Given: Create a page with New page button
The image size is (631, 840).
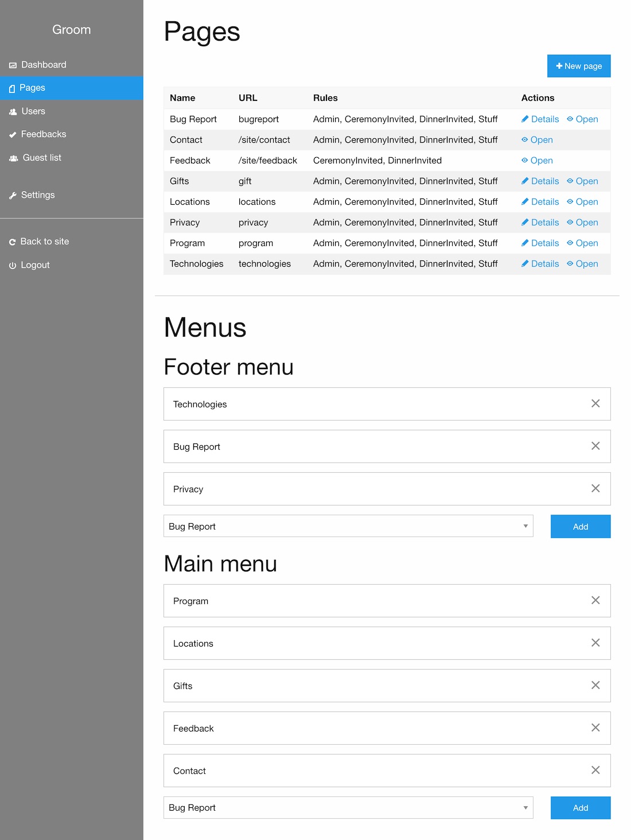Looking at the screenshot, I should click(x=579, y=66).
